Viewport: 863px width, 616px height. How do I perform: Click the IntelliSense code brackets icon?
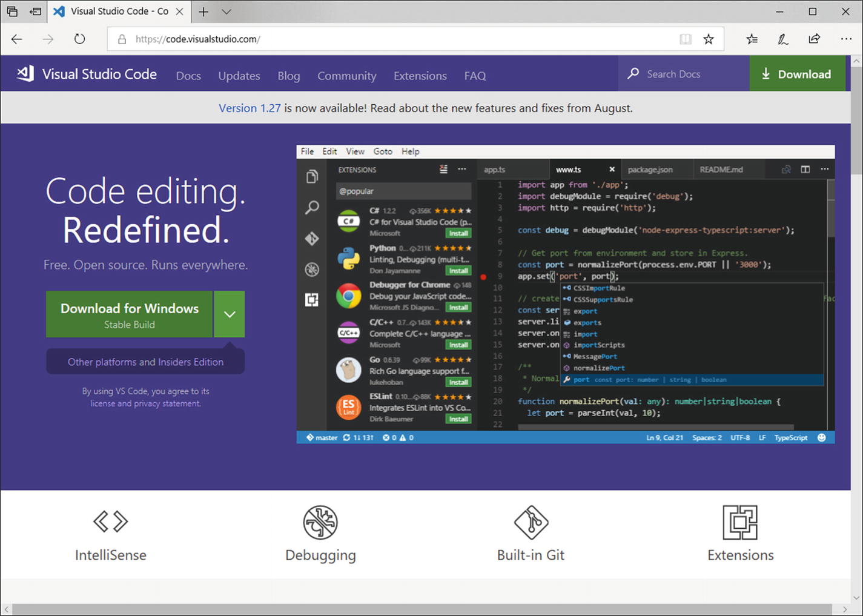pos(111,521)
